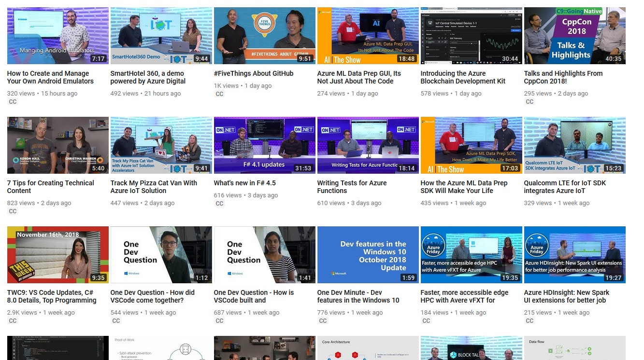The width and height of the screenshot is (644, 360).
Task: Click CC badge under 'How is VSCode built' video
Action: 219,321
